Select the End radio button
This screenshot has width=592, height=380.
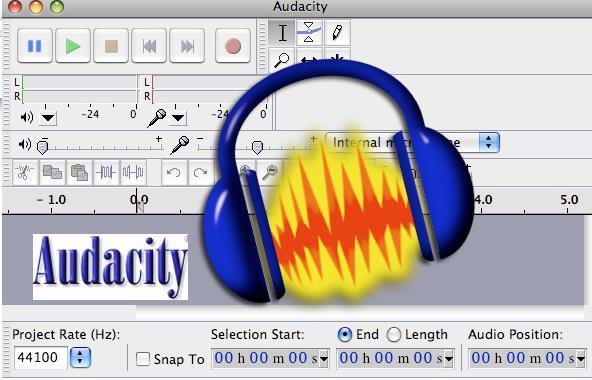click(x=345, y=335)
